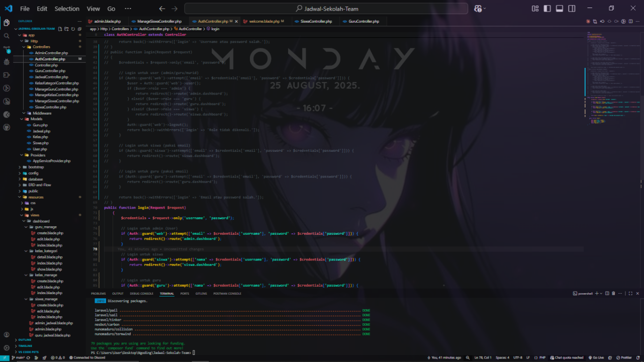Open the Run and Debug view

tap(7, 62)
